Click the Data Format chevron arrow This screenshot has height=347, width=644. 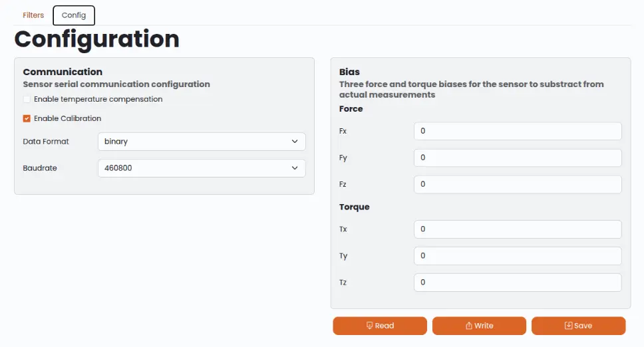tap(295, 142)
